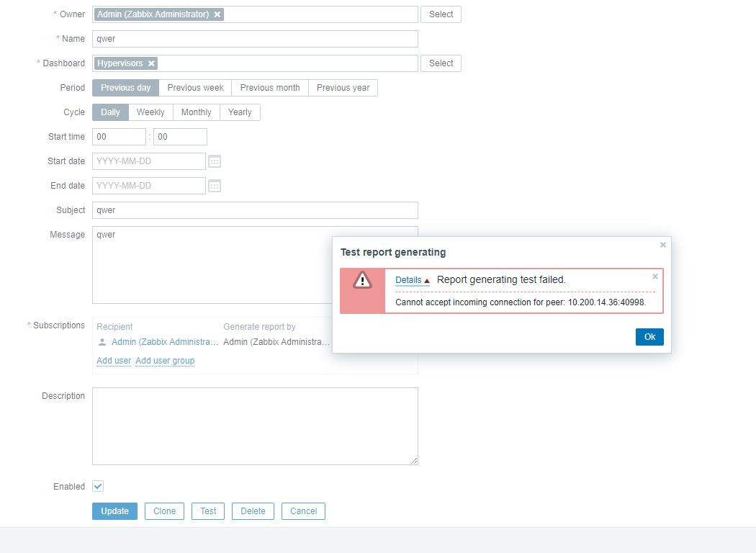Screen dimensions: 756x553
Task: Click the Test button
Action: tap(208, 511)
